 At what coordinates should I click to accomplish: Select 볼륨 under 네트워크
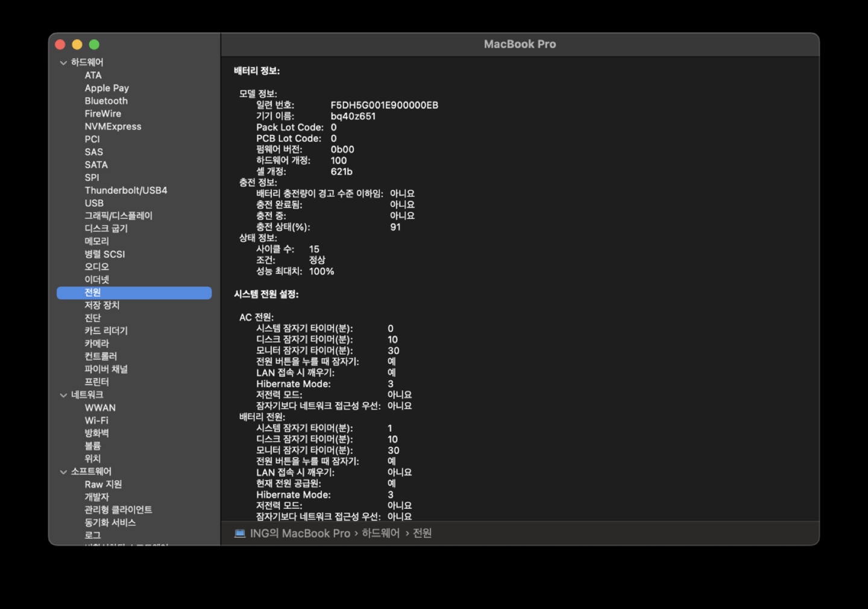tap(92, 446)
